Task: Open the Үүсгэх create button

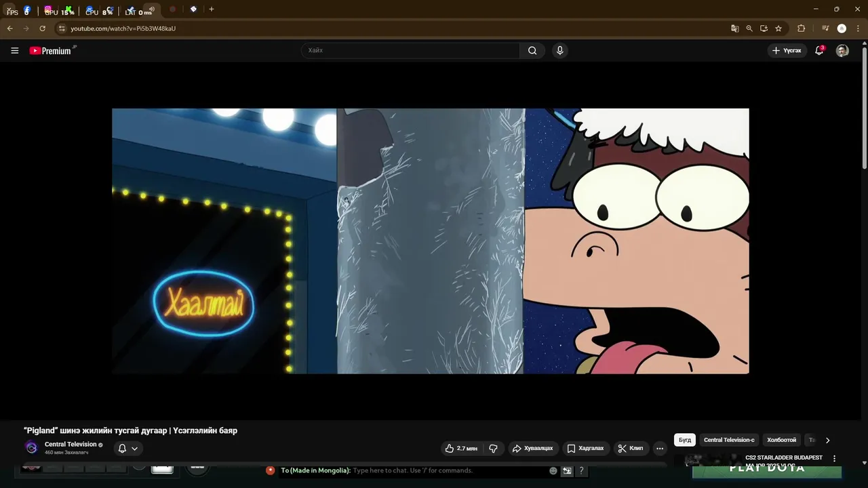Action: pos(787,50)
